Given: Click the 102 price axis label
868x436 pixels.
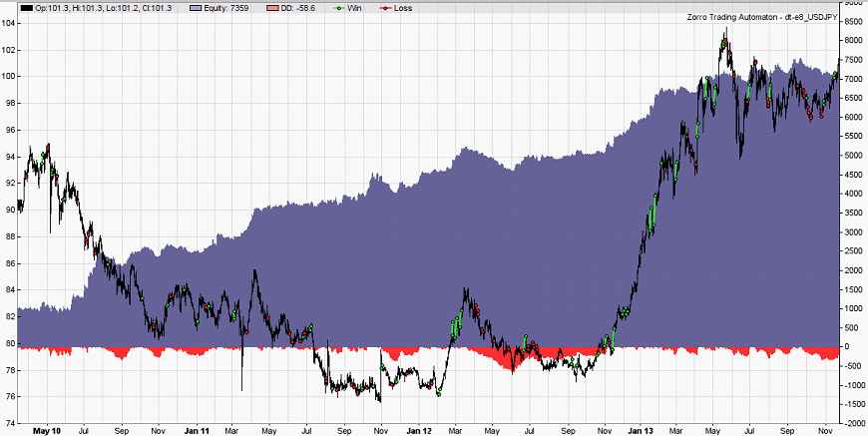Looking at the screenshot, I should (8, 50).
